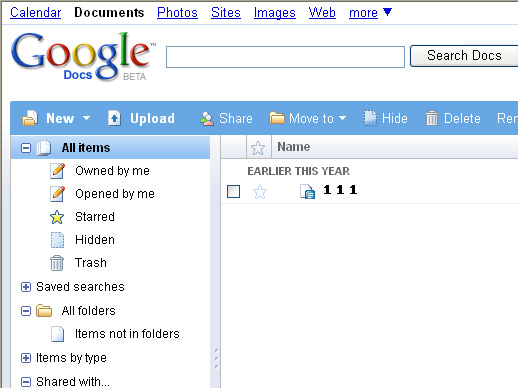Click the All items pages icon
Screen dimensions: 518x388
pos(44,148)
